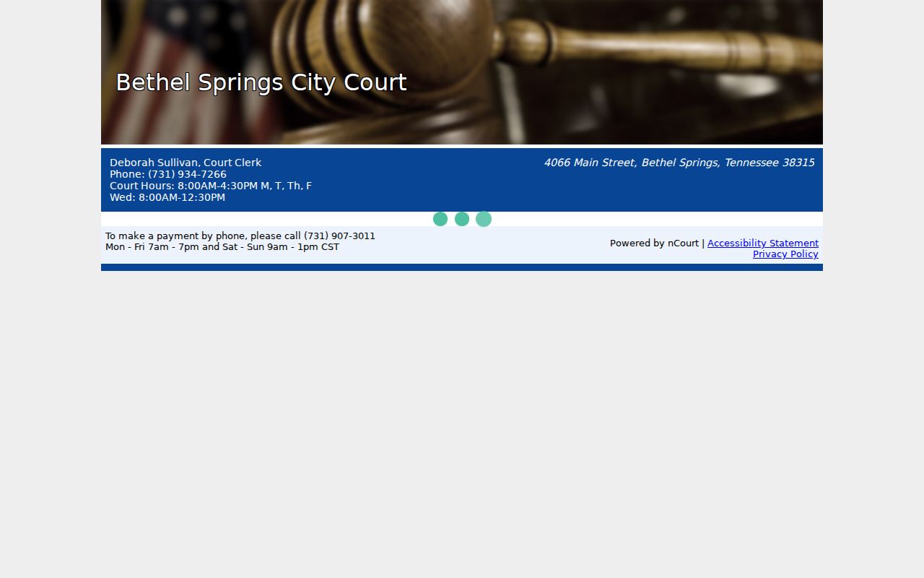Open the Accessibility Statement link
924x578 pixels.
(x=763, y=243)
